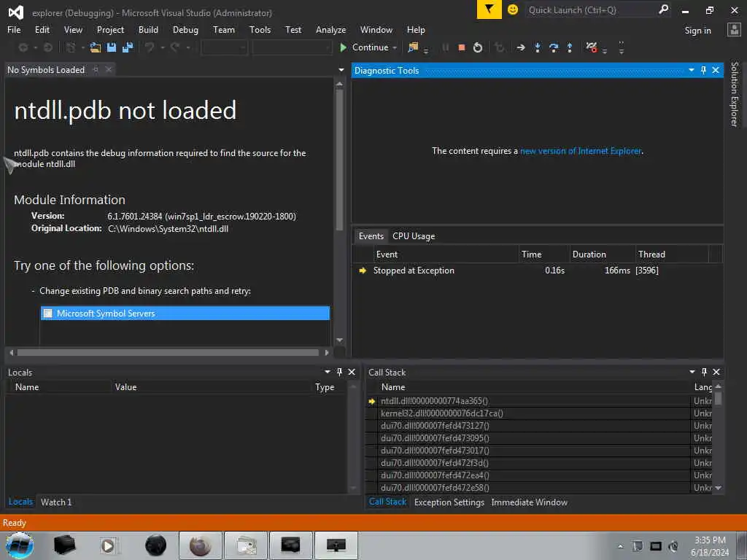
Task: Open the Analyze menu
Action: point(330,29)
